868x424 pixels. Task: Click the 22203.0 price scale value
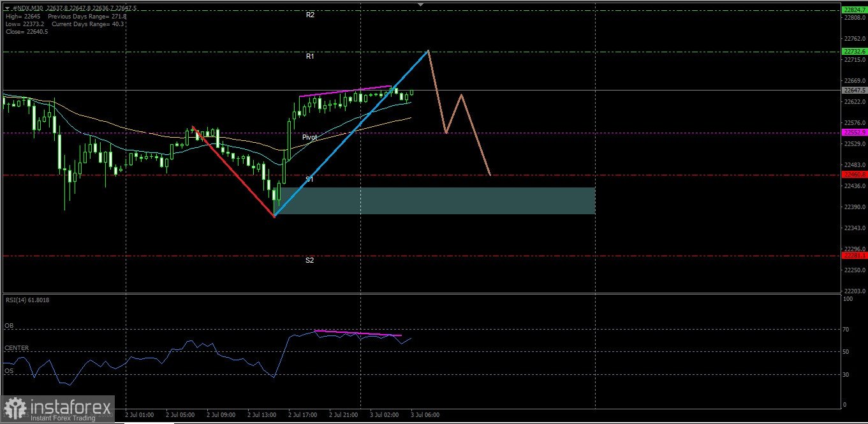[x=854, y=291]
